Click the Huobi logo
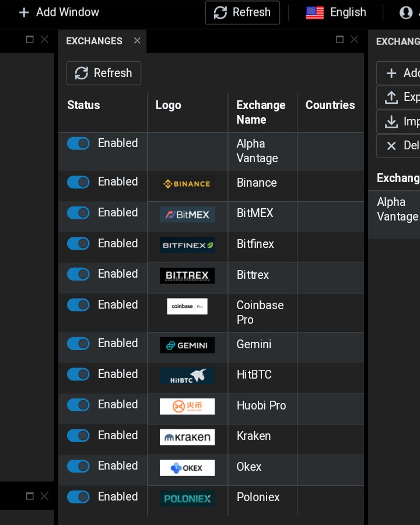The height and width of the screenshot is (525, 420). pyautogui.click(x=187, y=407)
